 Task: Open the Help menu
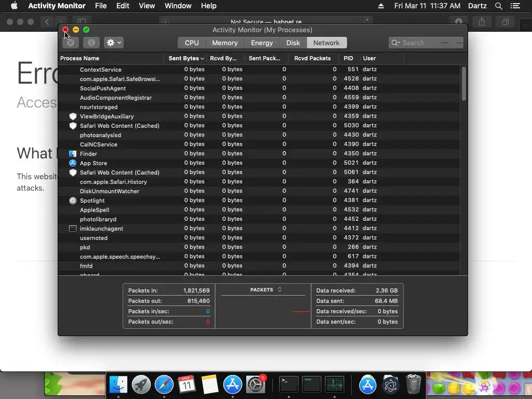pos(209,6)
